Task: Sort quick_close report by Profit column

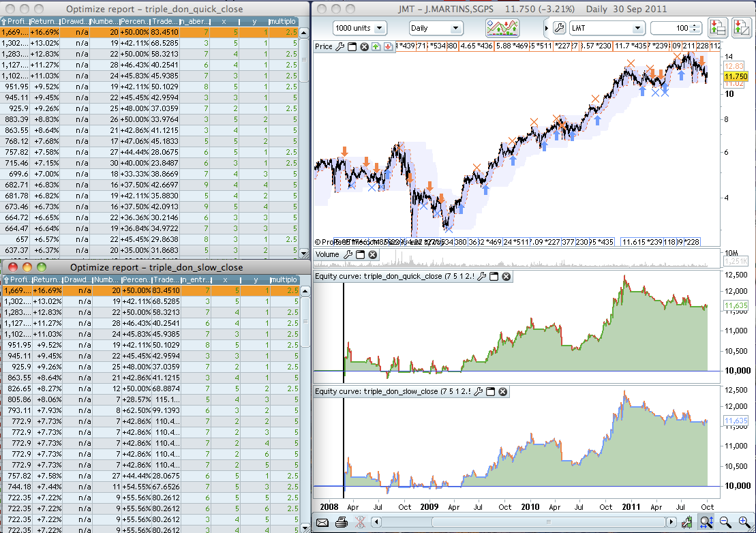Action: tap(15, 21)
